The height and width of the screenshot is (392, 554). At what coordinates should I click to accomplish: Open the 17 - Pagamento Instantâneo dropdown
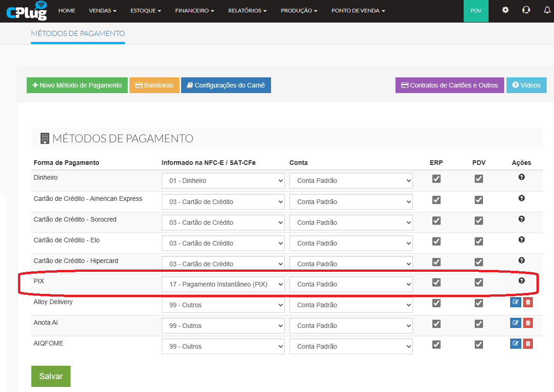click(223, 284)
